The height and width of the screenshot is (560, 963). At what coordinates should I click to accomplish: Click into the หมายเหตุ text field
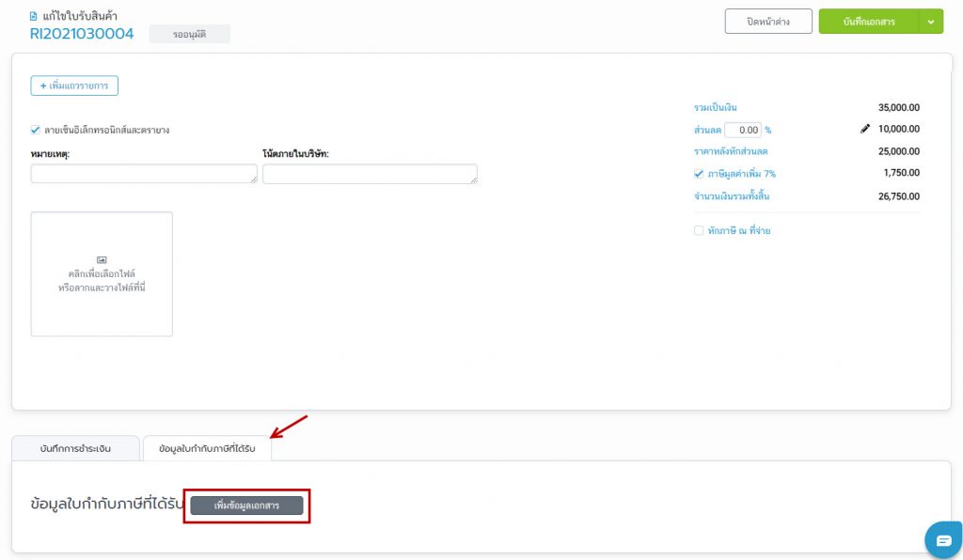(141, 174)
